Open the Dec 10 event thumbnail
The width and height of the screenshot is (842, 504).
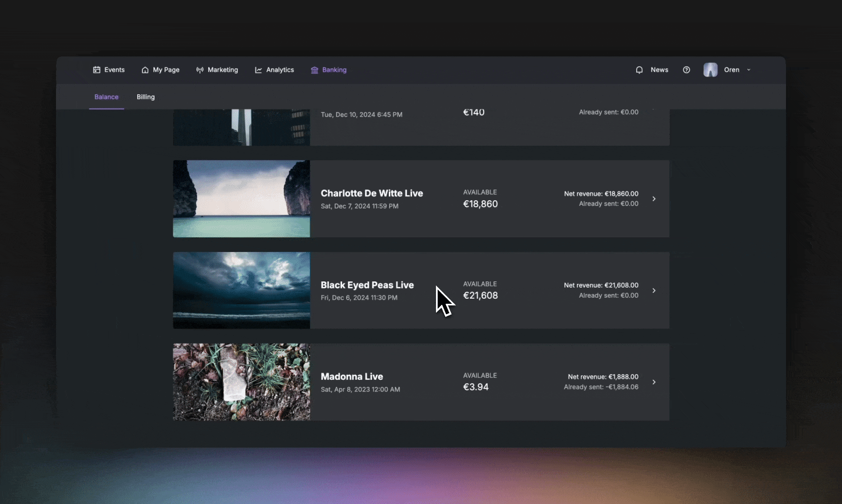(241, 127)
